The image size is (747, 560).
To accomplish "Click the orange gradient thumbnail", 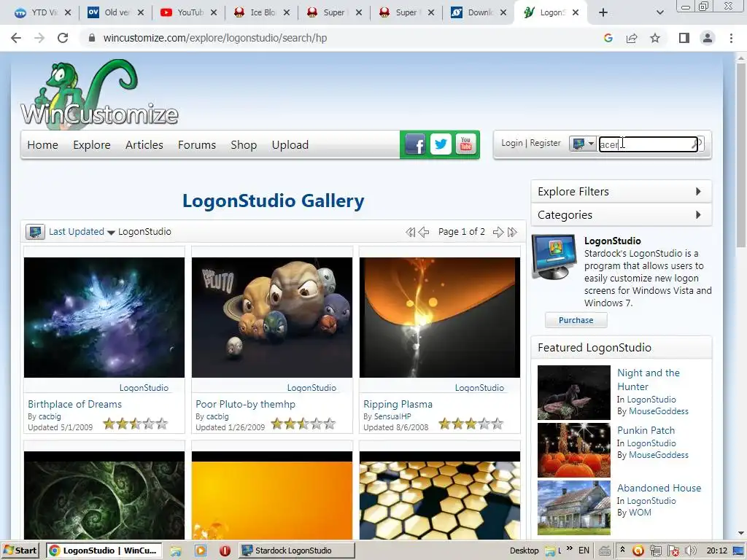I will coord(272,496).
